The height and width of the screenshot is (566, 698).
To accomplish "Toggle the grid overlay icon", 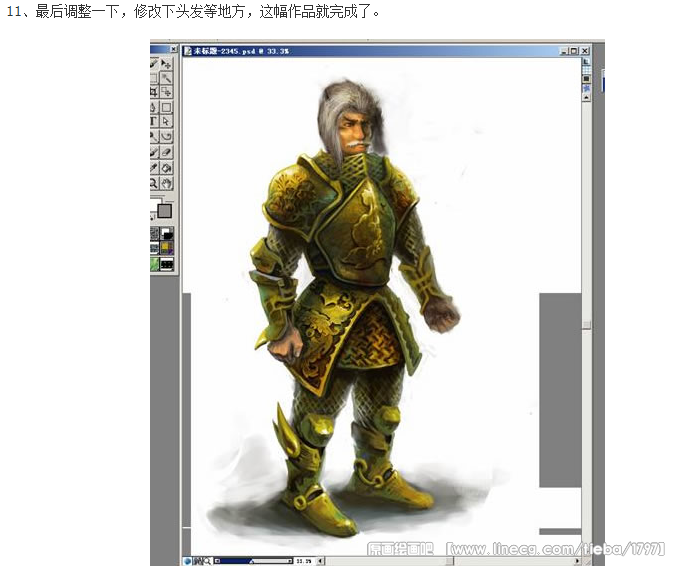I will 586,70.
